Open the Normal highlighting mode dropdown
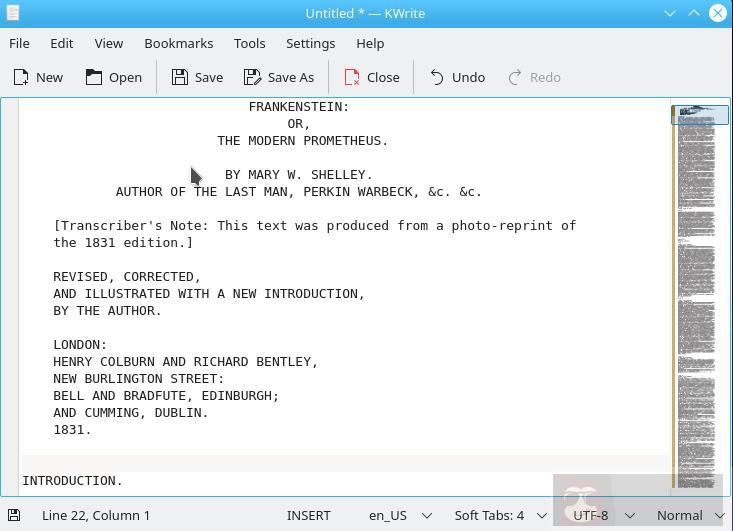Viewport: 733px width, 531px height. (x=689, y=515)
